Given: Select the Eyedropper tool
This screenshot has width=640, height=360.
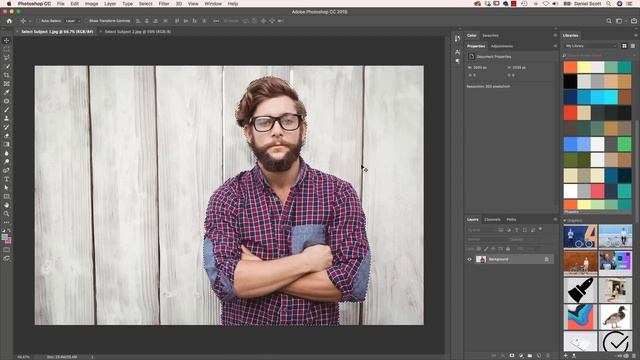Looking at the screenshot, I should pos(7,92).
